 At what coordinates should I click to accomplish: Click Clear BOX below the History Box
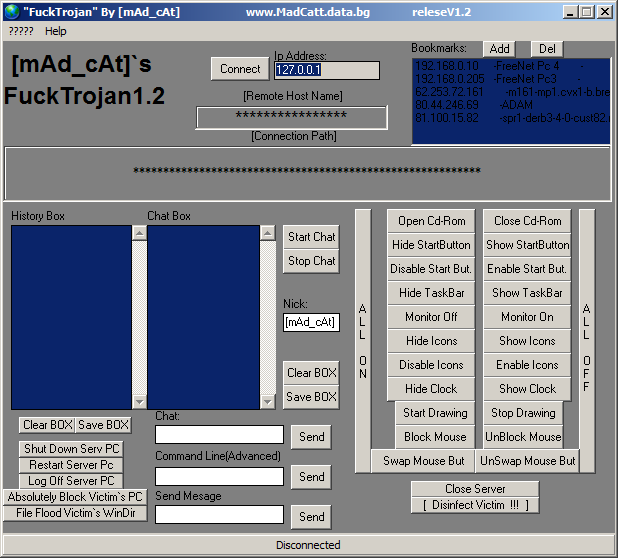point(48,425)
